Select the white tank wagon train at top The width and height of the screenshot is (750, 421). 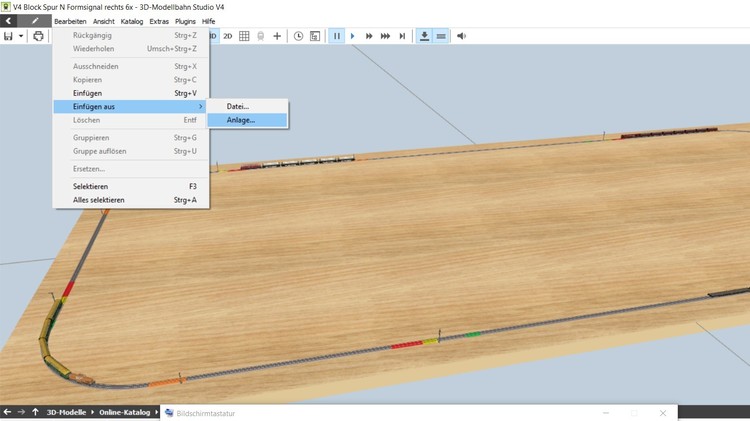point(309,161)
